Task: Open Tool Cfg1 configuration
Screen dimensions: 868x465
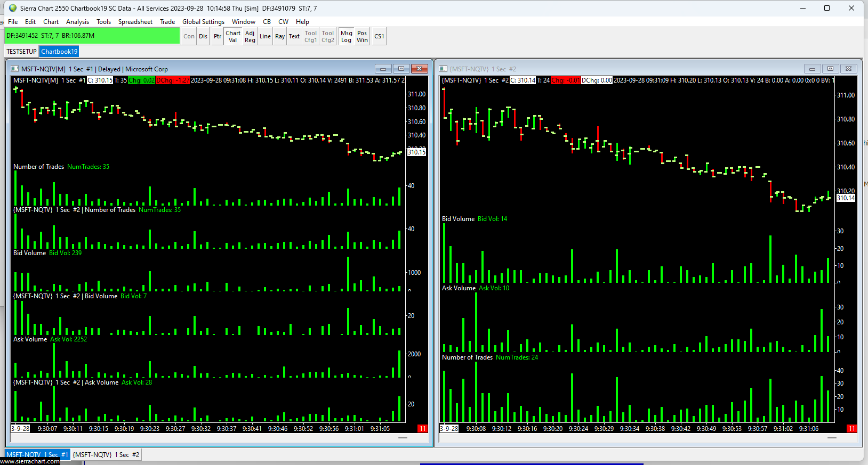Action: pos(311,36)
